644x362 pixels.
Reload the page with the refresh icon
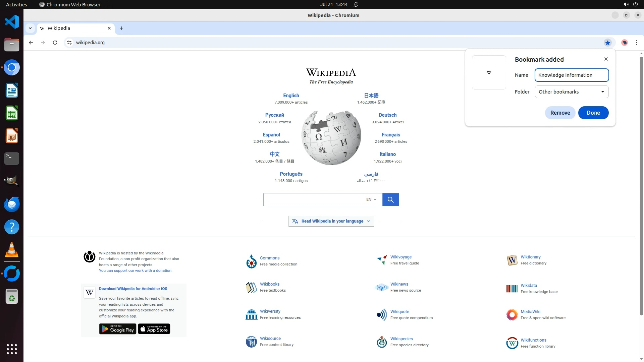coord(55,43)
